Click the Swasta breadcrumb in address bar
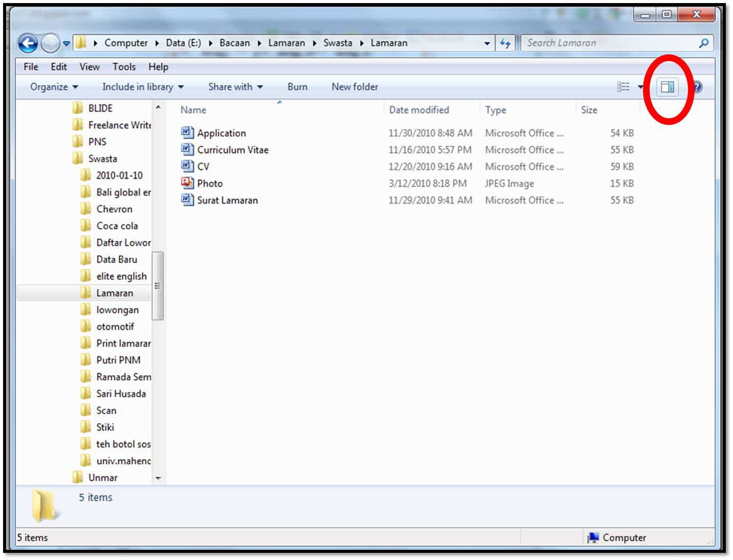Viewport: 733px width, 560px height. [x=338, y=43]
